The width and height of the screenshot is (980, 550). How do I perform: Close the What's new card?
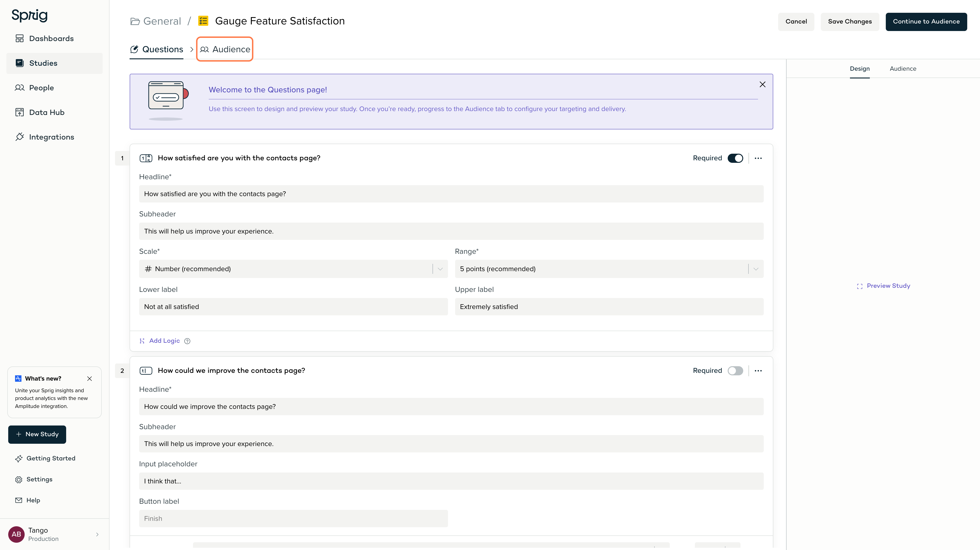pos(89,379)
